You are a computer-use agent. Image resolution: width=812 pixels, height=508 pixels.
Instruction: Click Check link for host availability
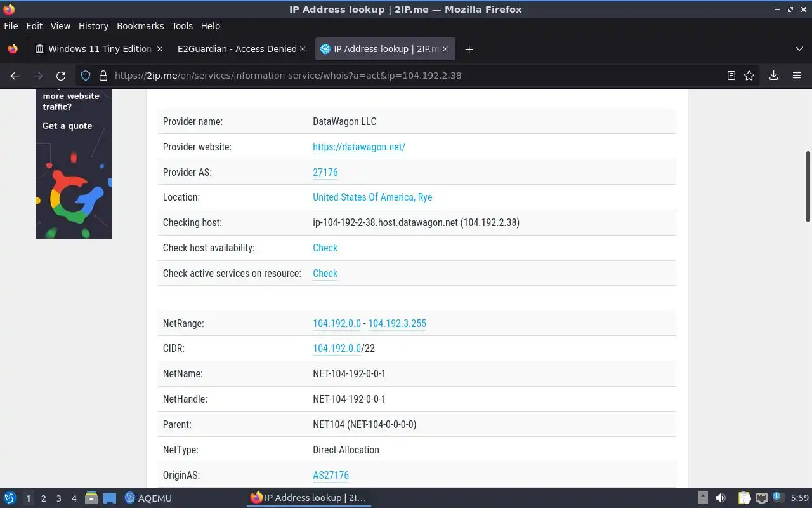click(x=325, y=248)
